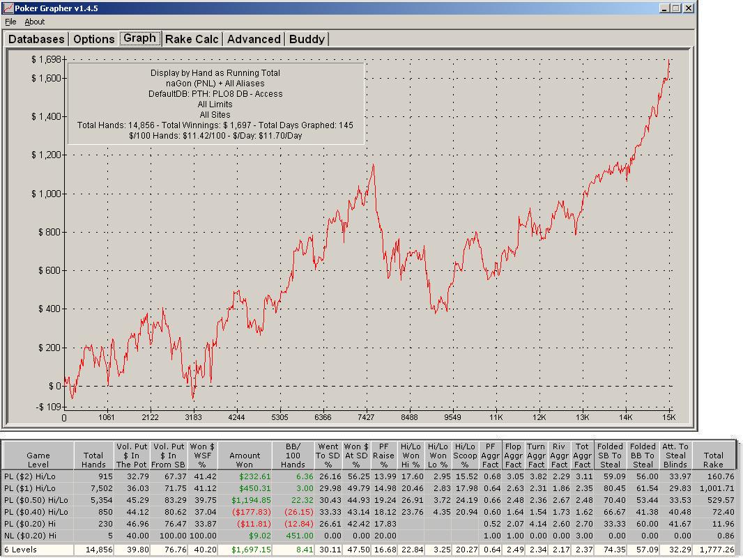Viewport: 743px width, 560px height.
Task: Click the Total Hands column header
Action: 93,456
